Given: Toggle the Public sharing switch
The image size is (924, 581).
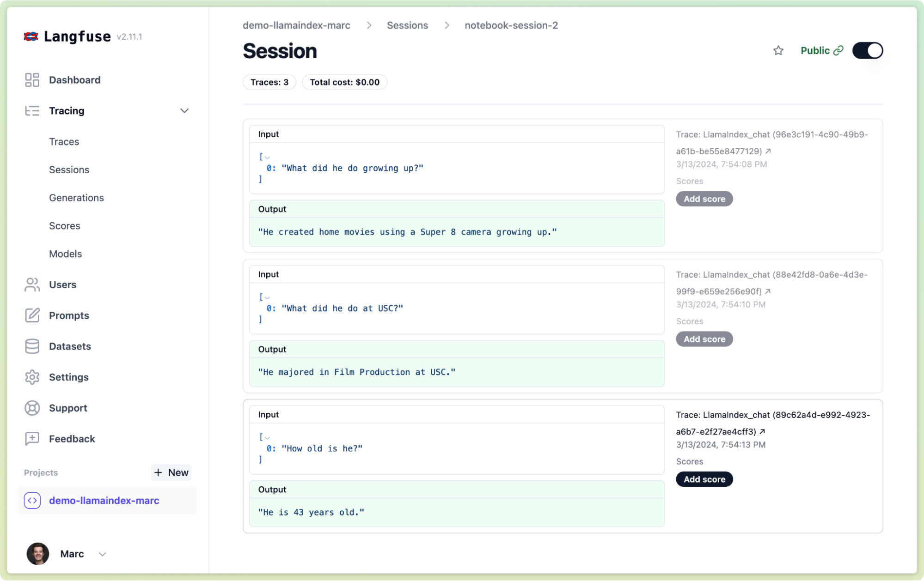Looking at the screenshot, I should click(x=867, y=50).
